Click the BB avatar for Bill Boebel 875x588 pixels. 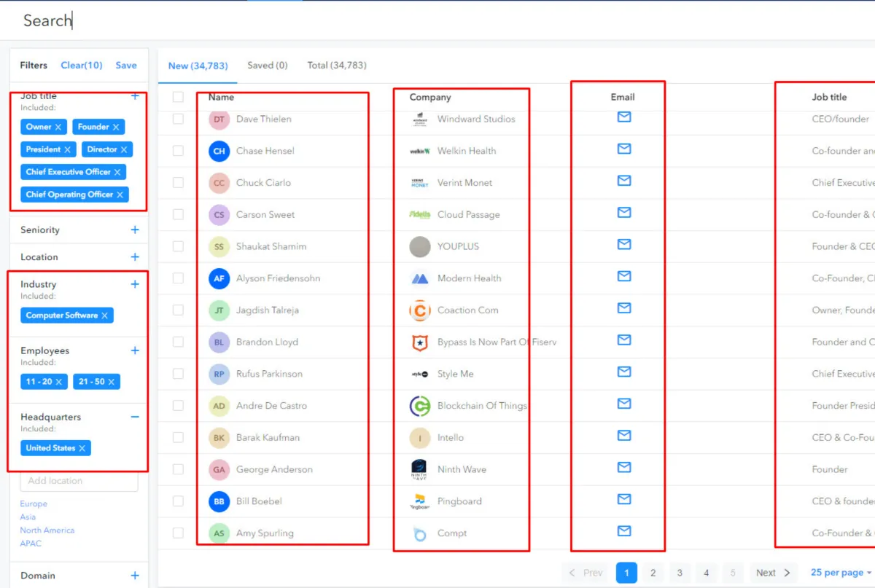tap(219, 501)
